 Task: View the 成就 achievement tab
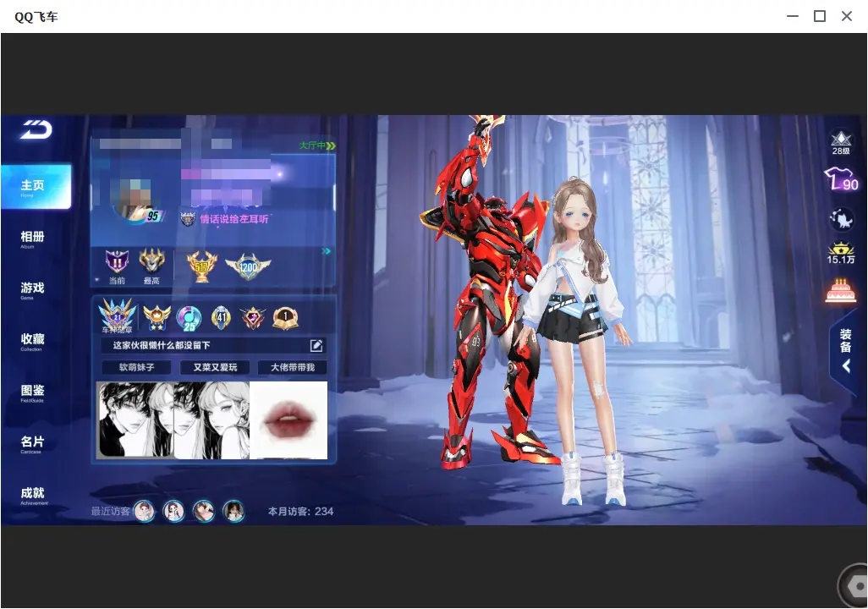[32, 495]
